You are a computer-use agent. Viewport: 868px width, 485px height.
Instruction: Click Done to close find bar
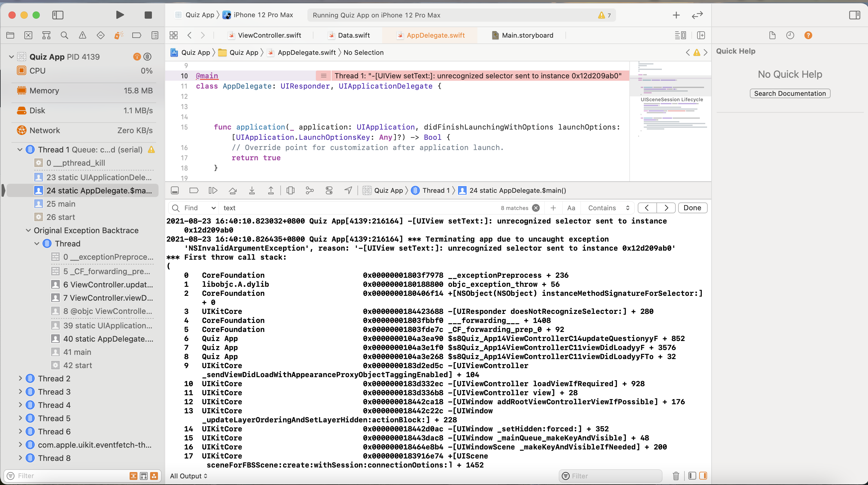[692, 208]
